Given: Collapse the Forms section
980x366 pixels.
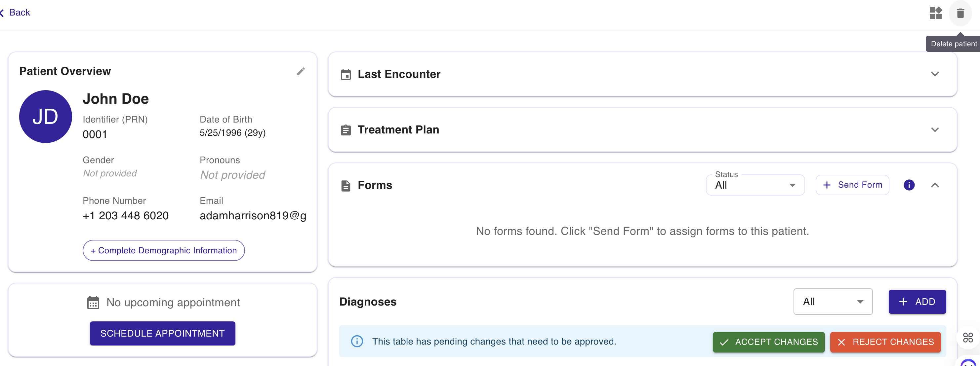Looking at the screenshot, I should [935, 185].
